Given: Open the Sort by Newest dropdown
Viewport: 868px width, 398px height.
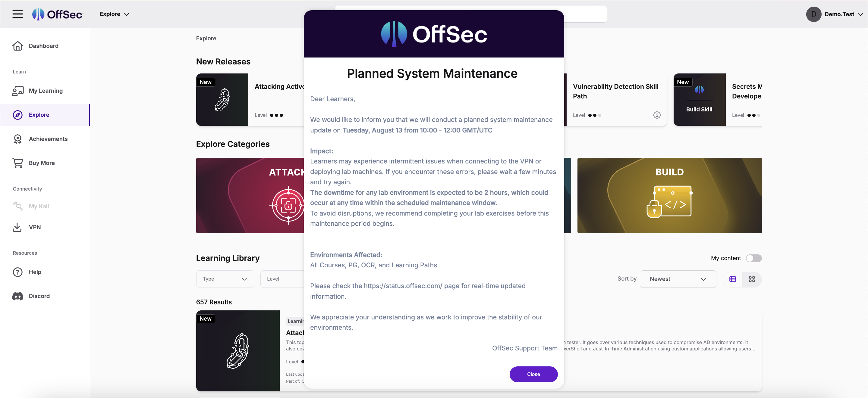Looking at the screenshot, I should pyautogui.click(x=677, y=279).
